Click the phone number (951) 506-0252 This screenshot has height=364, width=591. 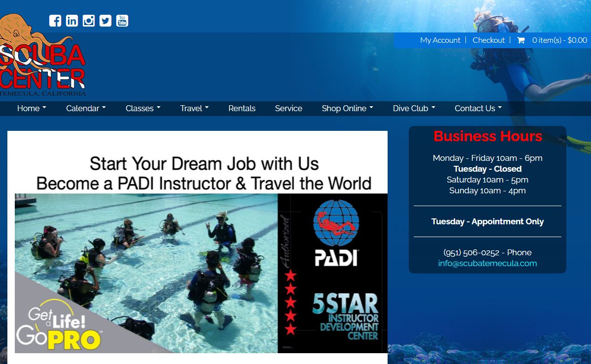coord(471,252)
